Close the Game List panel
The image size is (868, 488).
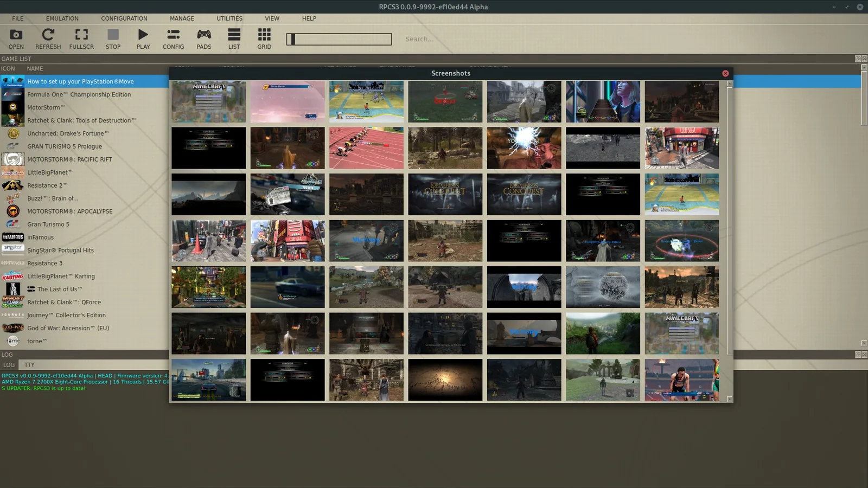tap(864, 59)
